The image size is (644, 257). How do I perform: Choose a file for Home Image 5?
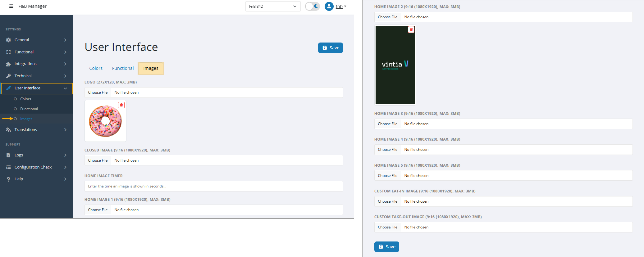[388, 176]
